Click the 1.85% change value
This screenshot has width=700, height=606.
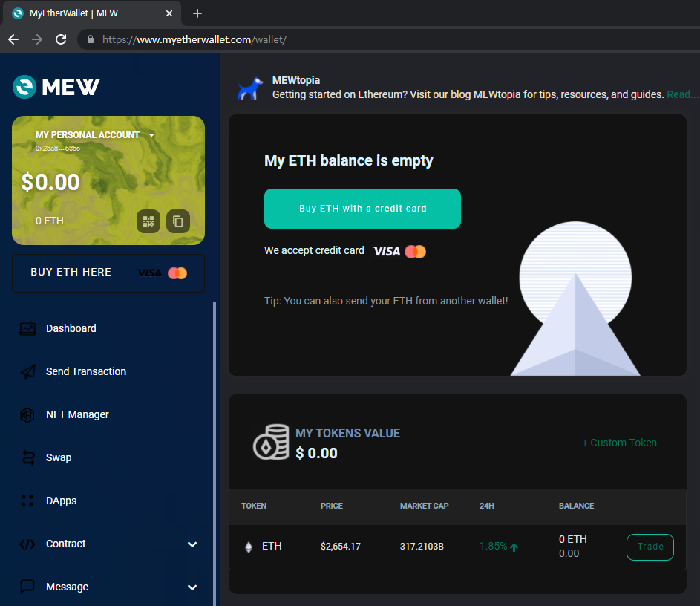point(493,546)
